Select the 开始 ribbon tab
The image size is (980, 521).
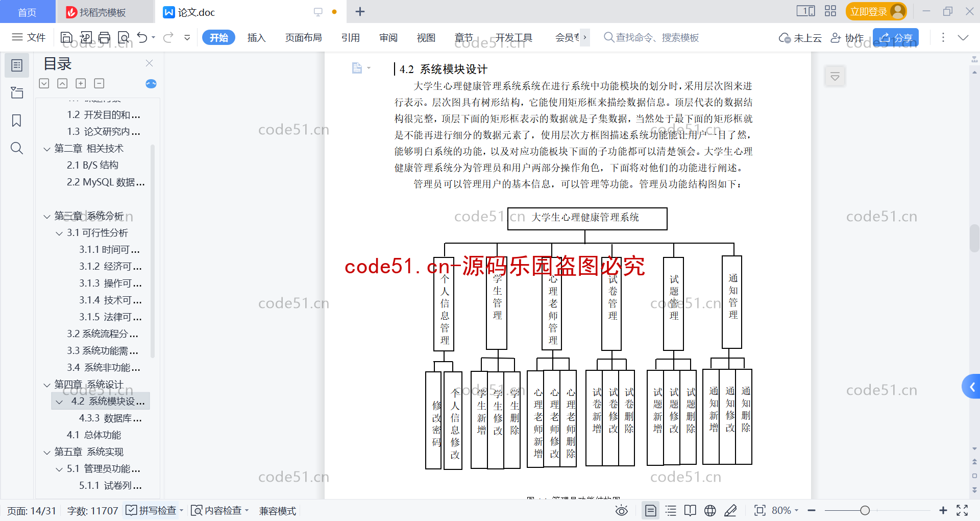coord(218,37)
